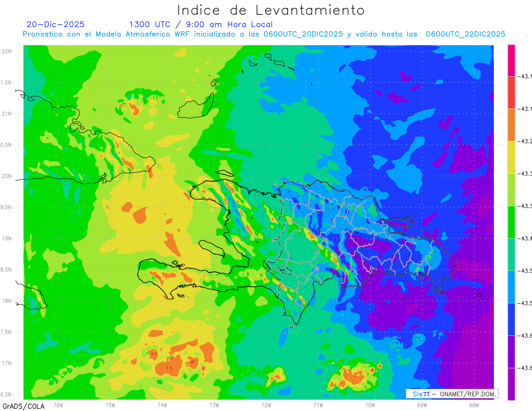Click the '75W' longitude label
The height and width of the screenshot is (411, 532).
click(x=110, y=405)
